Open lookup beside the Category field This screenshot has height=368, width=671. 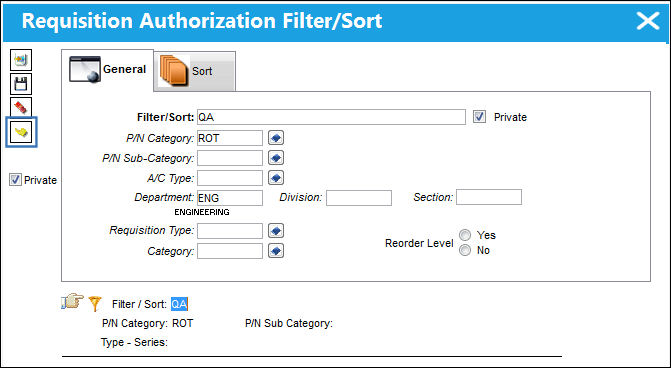(x=276, y=251)
